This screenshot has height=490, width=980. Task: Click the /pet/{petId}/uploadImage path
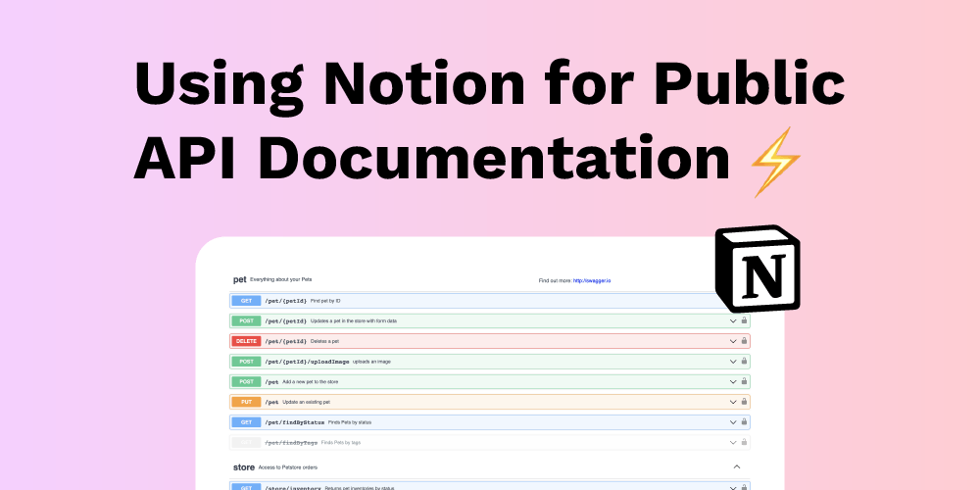coord(307,362)
